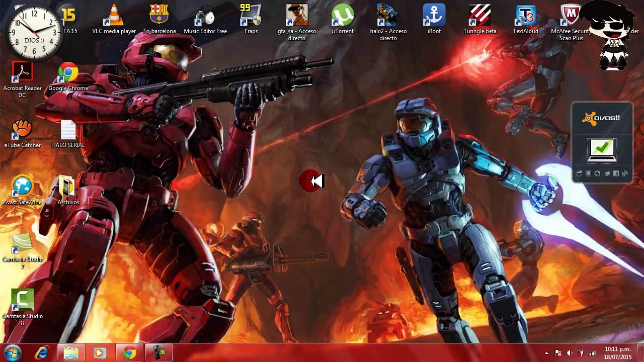Select halo2 Acceso directo shortcut
Image resolution: width=644 pixels, height=362 pixels.
point(388,23)
